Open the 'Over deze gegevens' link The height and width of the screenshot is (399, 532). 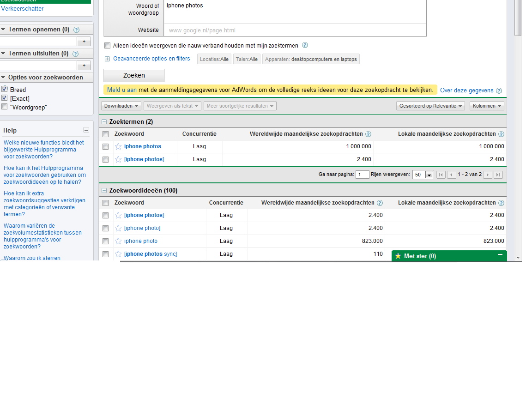[466, 90]
